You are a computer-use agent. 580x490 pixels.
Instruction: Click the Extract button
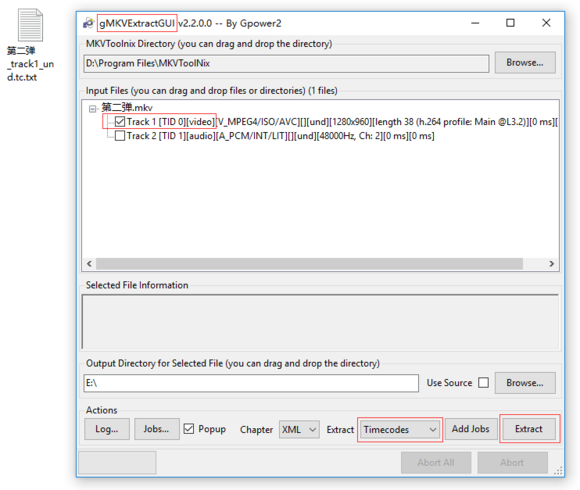click(529, 429)
